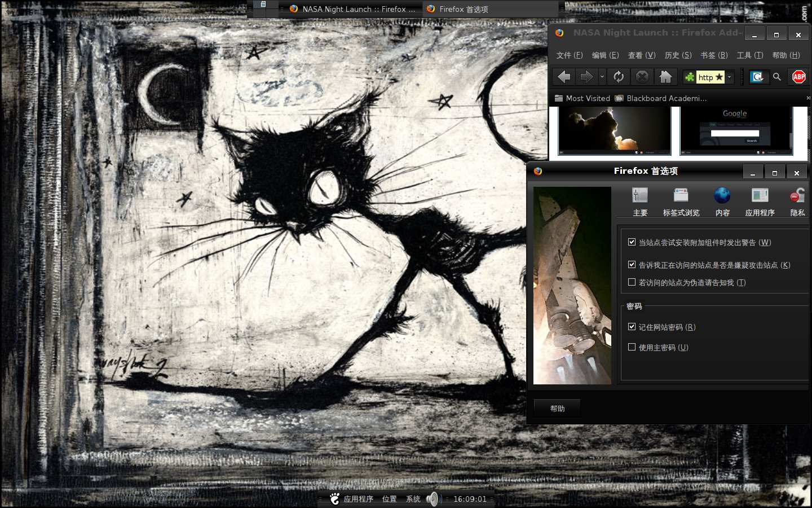
Task: Open the URL bar history dropdown
Action: (x=729, y=77)
